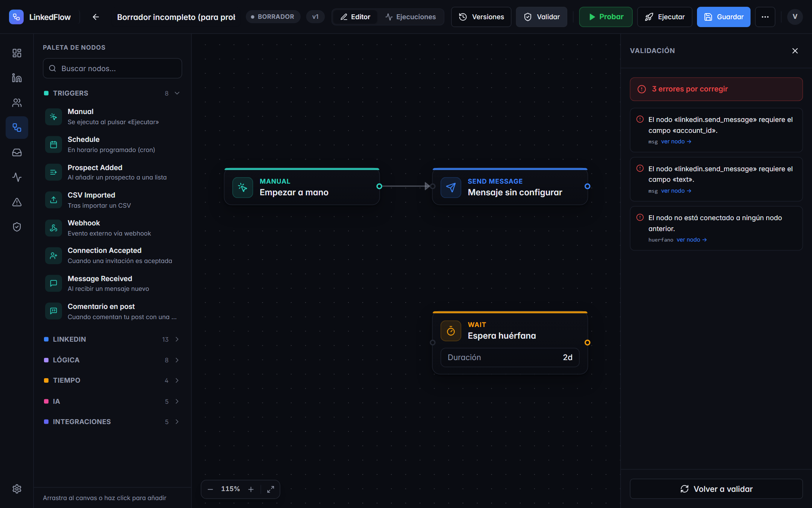
Task: Open Versiones history
Action: click(481, 17)
